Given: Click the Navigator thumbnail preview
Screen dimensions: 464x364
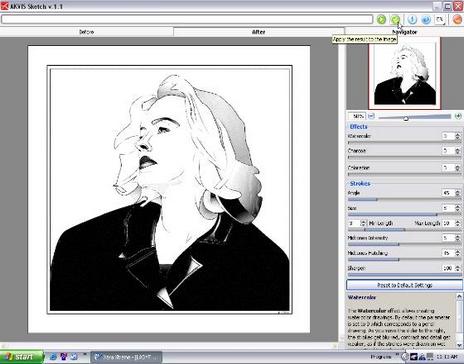Looking at the screenshot, I should click(404, 73).
